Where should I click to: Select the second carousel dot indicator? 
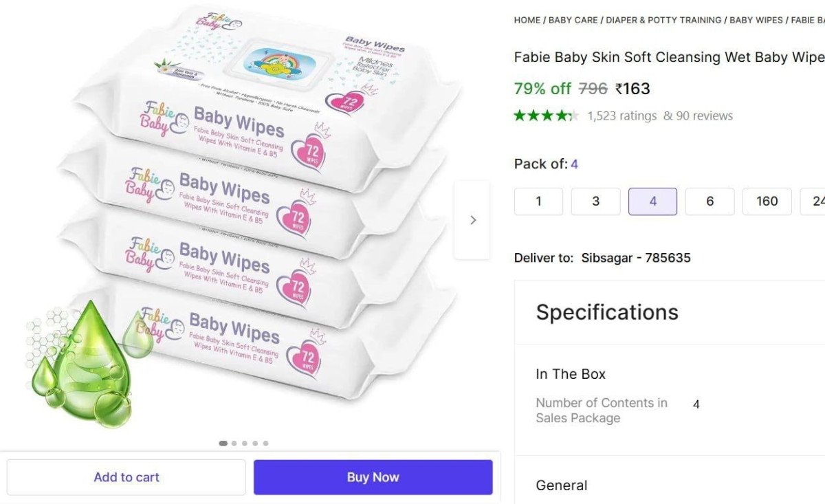click(234, 443)
